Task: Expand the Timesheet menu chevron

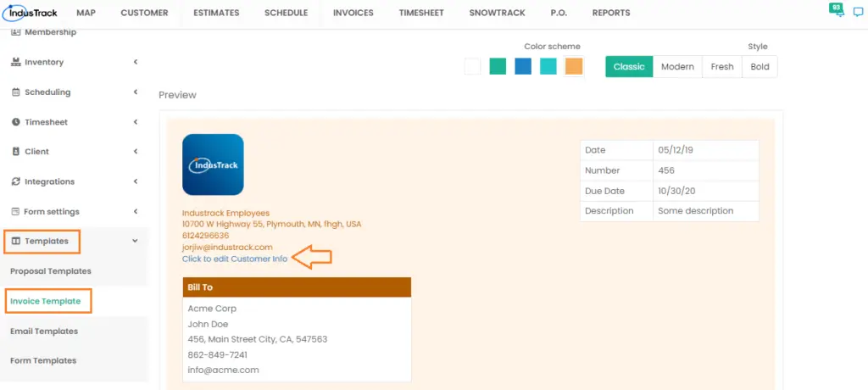Action: coord(135,122)
